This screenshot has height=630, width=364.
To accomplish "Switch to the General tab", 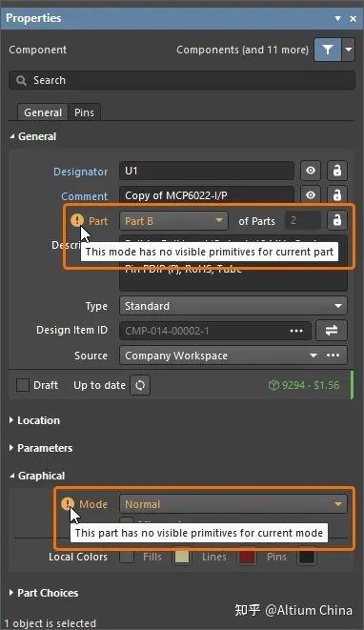I will (x=43, y=112).
